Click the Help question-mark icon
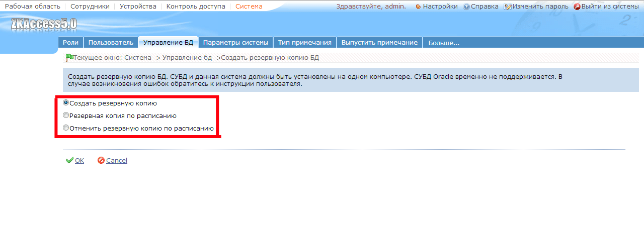644x235 pixels. click(x=466, y=7)
